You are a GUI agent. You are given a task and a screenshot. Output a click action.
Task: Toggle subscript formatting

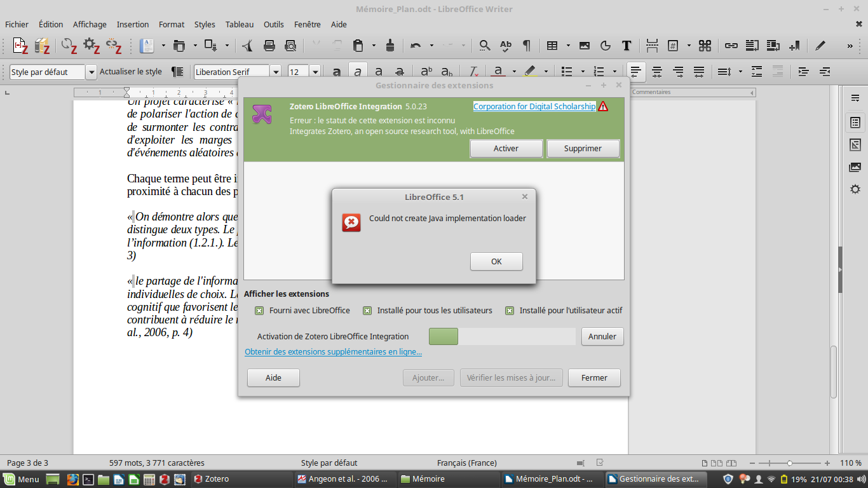point(447,72)
